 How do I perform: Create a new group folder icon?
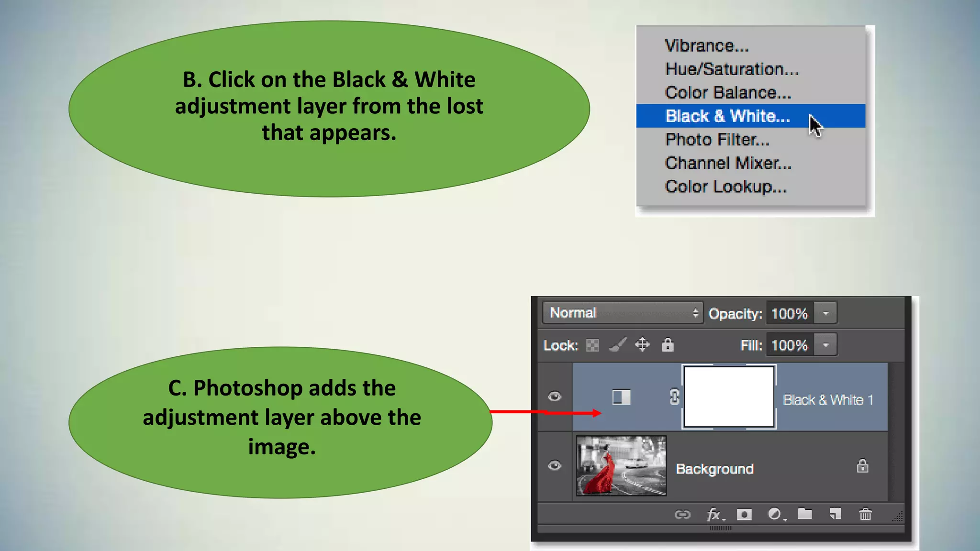[805, 514]
